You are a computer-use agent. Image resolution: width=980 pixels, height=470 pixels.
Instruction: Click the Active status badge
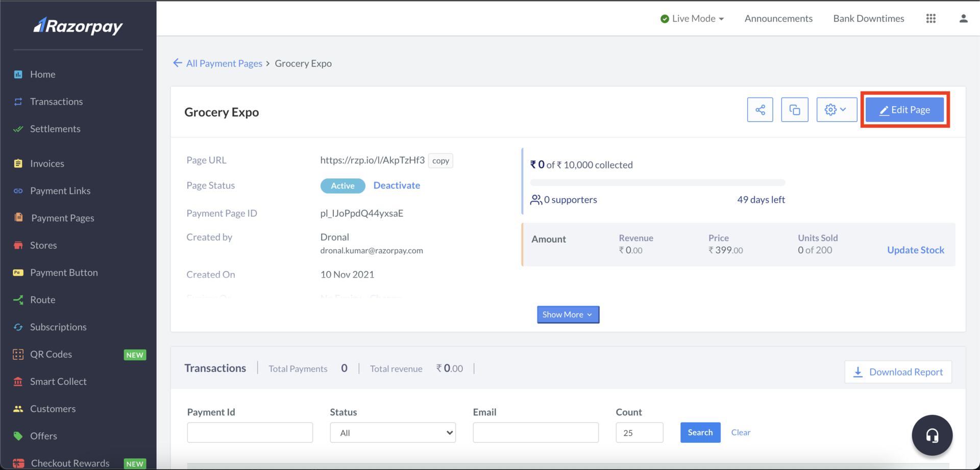point(342,186)
